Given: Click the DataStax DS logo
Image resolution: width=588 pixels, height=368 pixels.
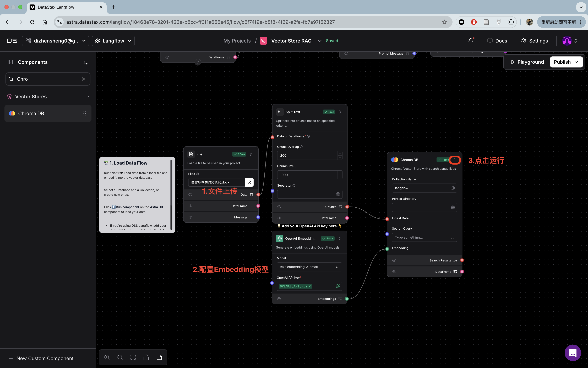Looking at the screenshot, I should pos(12,41).
